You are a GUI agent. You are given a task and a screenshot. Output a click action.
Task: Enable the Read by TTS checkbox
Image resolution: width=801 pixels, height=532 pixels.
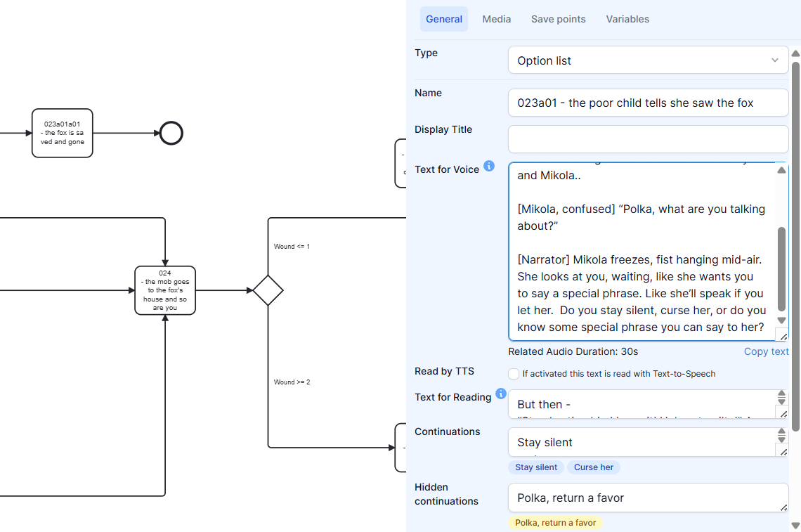(x=514, y=374)
